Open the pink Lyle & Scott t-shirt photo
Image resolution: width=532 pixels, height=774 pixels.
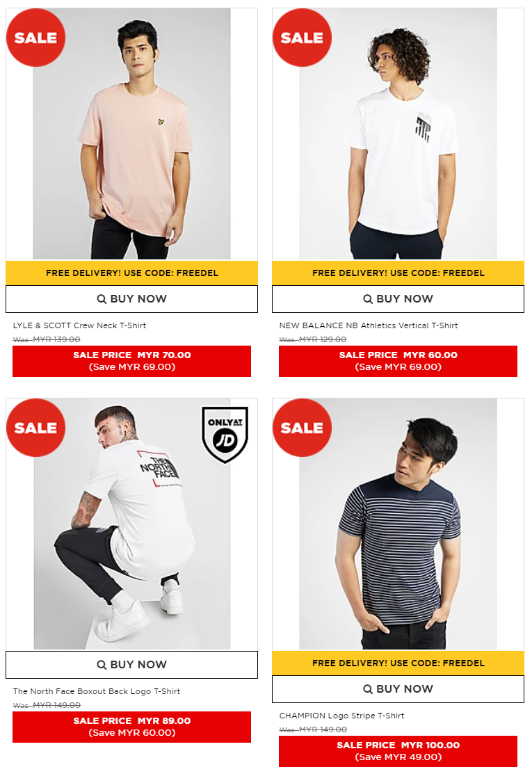pyautogui.click(x=131, y=134)
